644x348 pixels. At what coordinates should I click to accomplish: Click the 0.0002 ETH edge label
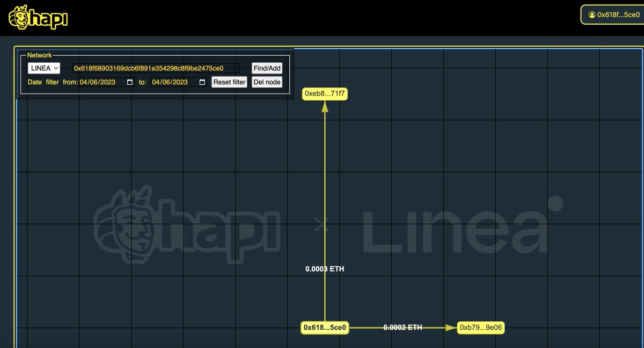coord(402,327)
